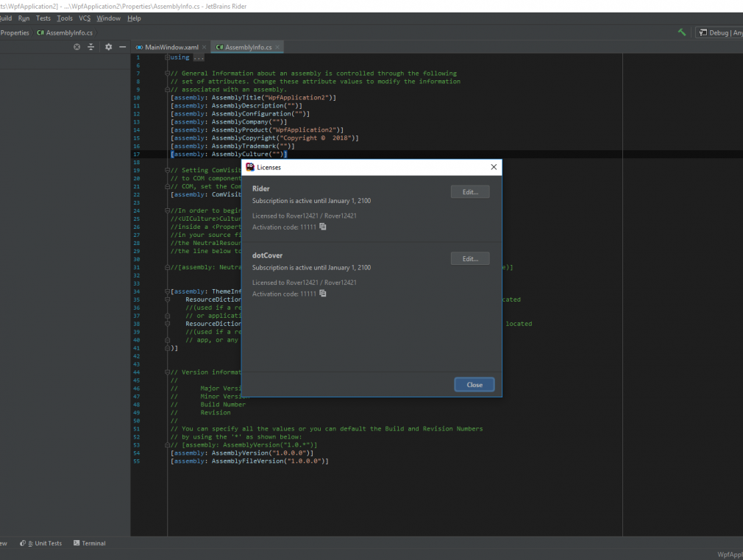Toggle fold marker at line 53
The image size is (743, 560).
167,444
